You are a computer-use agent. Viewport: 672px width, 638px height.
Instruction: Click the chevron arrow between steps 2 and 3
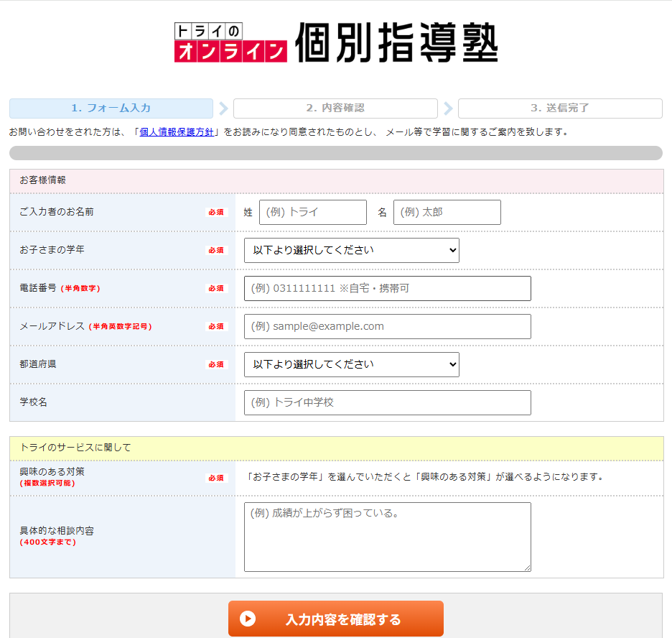[x=448, y=108]
